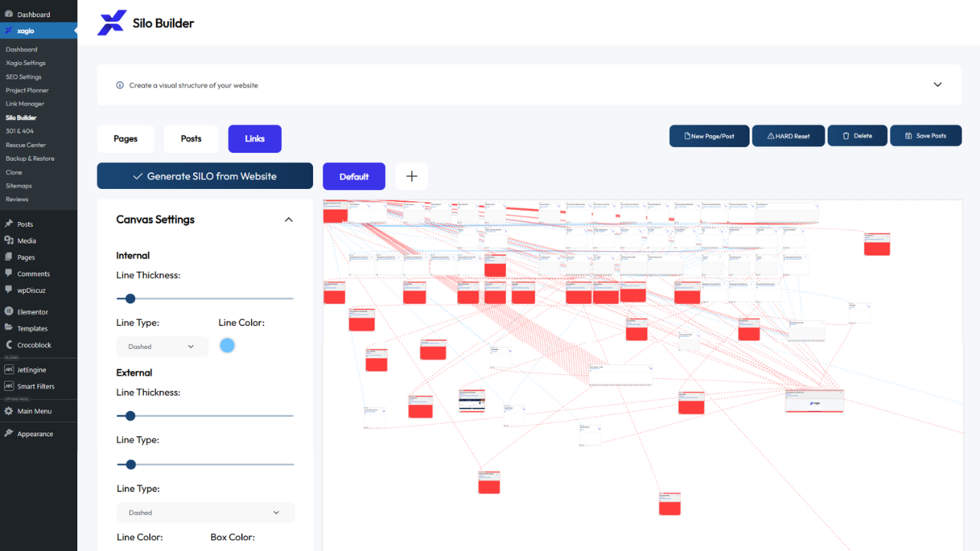Image resolution: width=980 pixels, height=551 pixels.
Task: Click the Xagio logo icon in header
Action: pyautogui.click(x=111, y=23)
